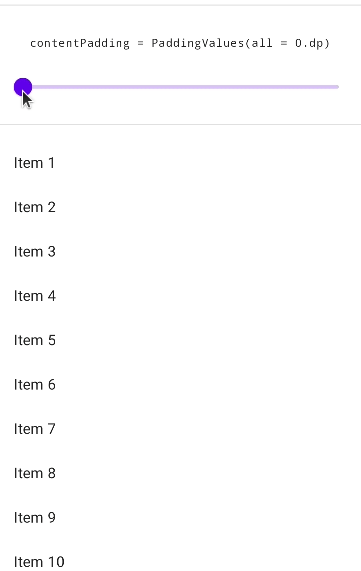This screenshot has width=361, height=571.
Task: Click the divider line below the slider
Action: pyautogui.click(x=180, y=125)
